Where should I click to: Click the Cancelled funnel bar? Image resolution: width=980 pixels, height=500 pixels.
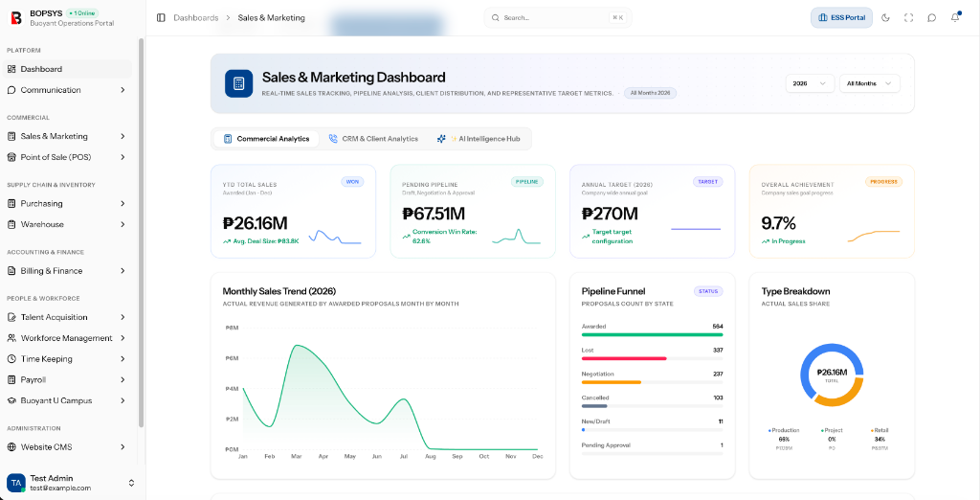pyautogui.click(x=594, y=406)
